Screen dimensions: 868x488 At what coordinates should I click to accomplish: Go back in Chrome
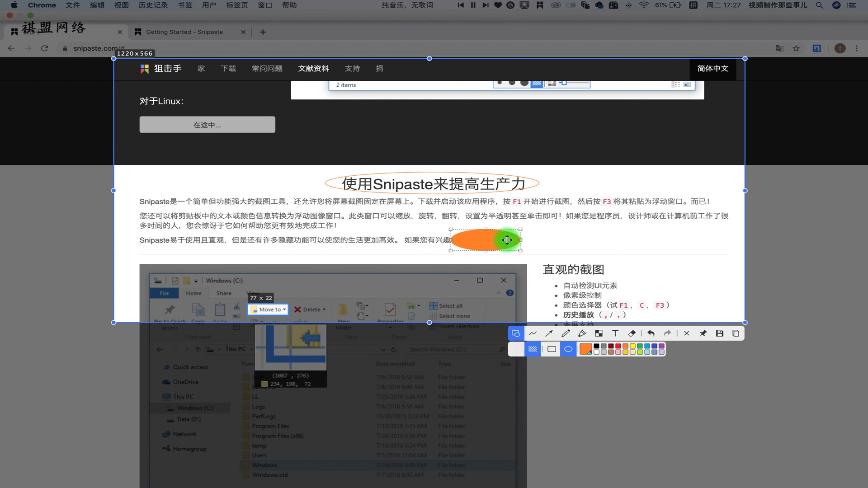tap(11, 48)
